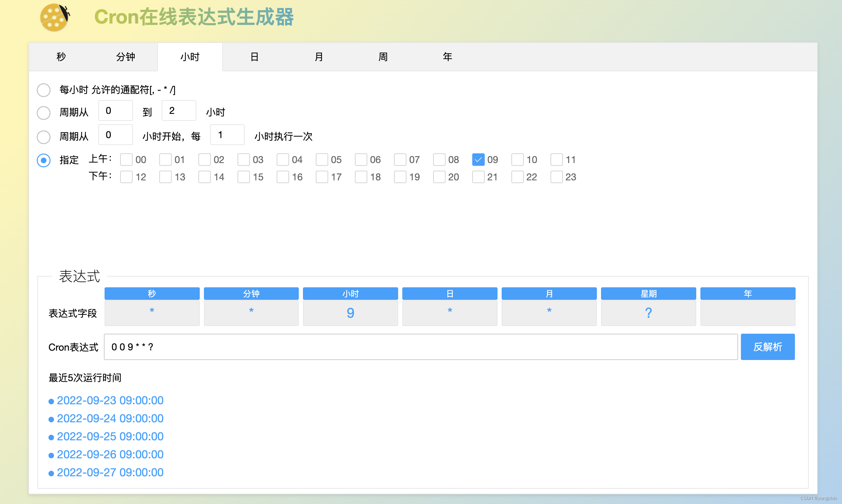Check the 07 hour checkbox
This screenshot has width=842, height=504.
[x=400, y=160]
